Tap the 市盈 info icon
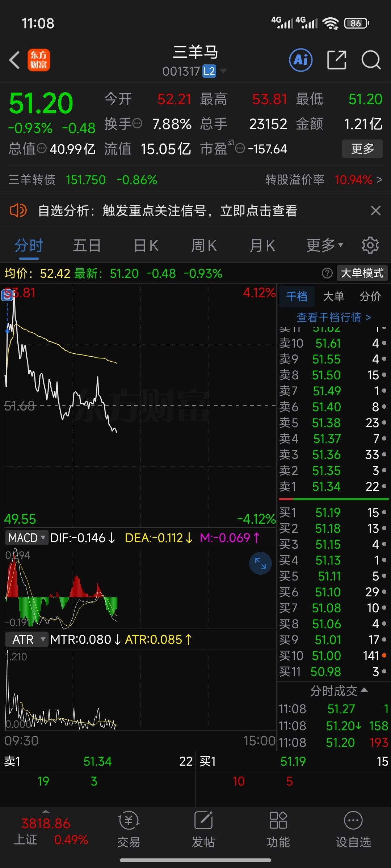This screenshot has width=391, height=868. click(240, 148)
